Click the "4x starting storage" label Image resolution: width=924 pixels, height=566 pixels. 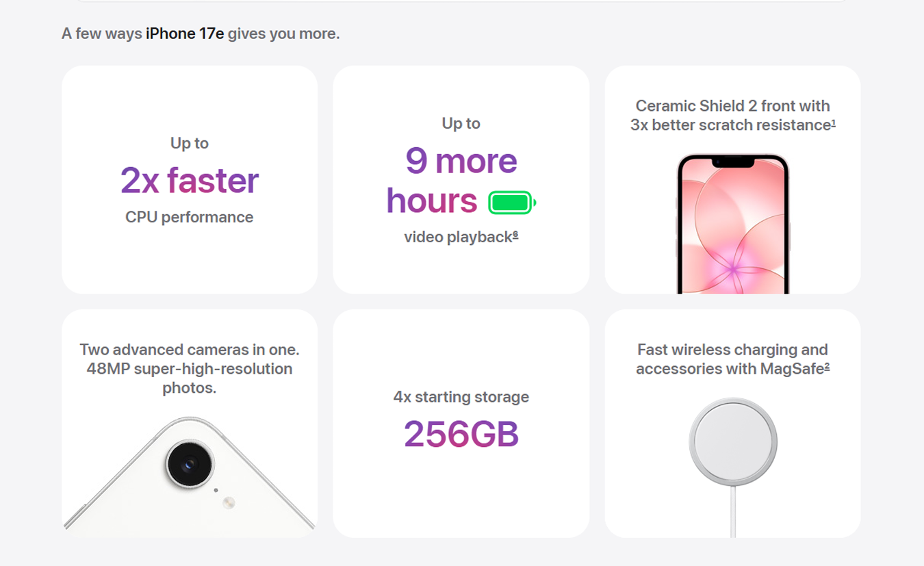[x=461, y=397]
